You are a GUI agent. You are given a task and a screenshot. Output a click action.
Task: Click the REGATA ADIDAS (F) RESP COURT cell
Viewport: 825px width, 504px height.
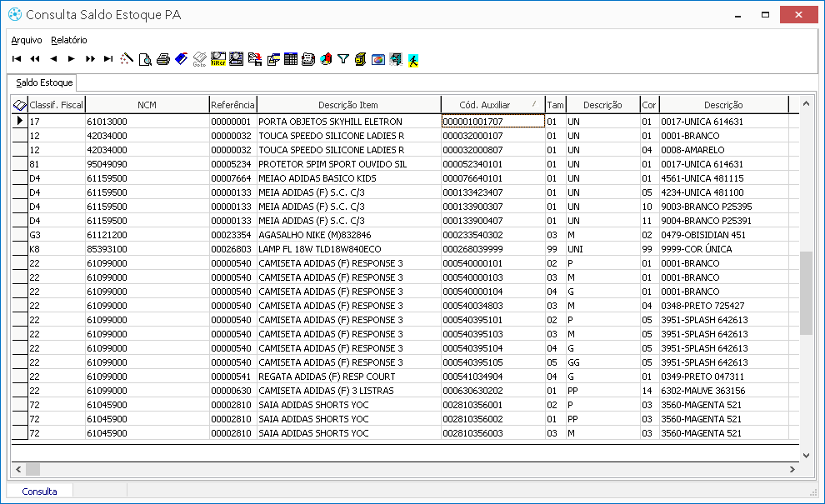click(349, 377)
